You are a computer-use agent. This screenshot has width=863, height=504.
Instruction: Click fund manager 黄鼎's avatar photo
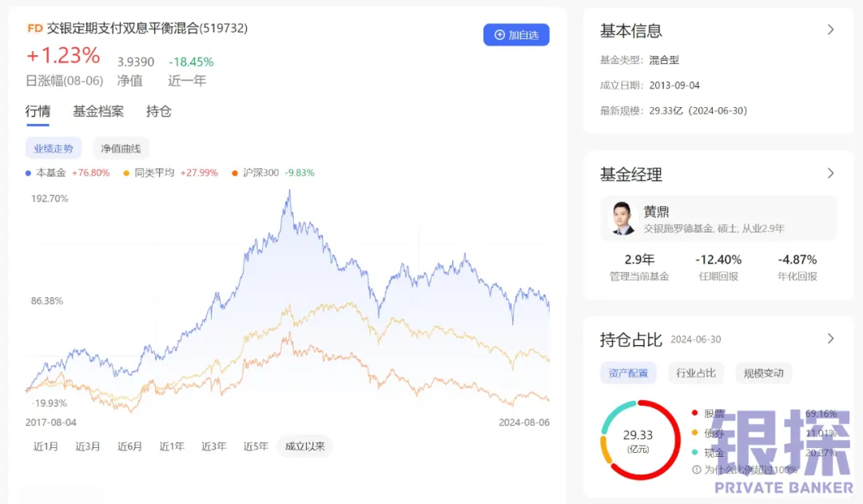tap(622, 218)
